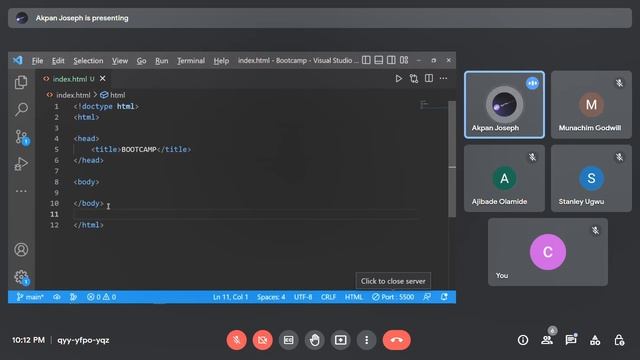Select Akpan Joseph's participant tile

(x=504, y=105)
